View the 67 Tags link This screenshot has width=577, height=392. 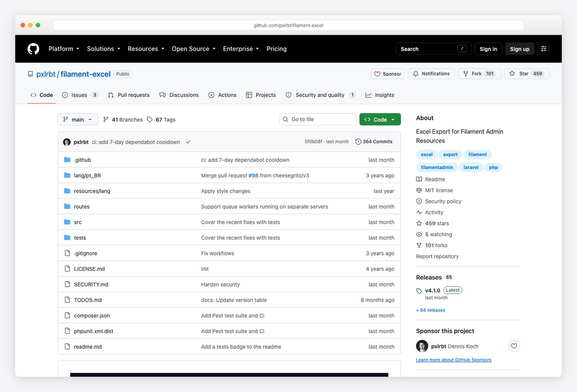coord(161,119)
